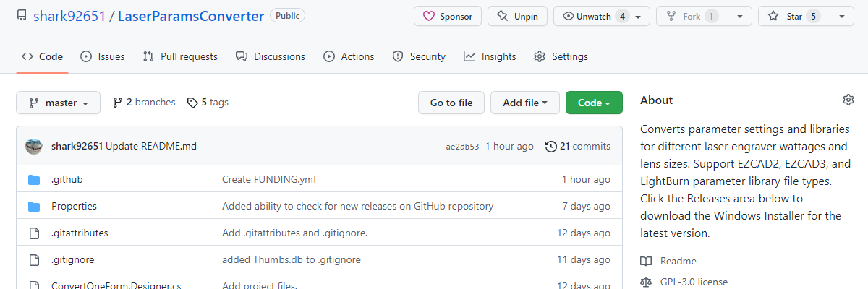
Task: Open added Thumbs.db to .gitignore commit message
Action: click(x=292, y=259)
